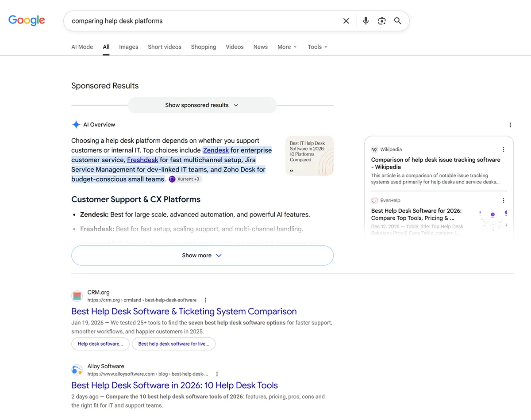Click the AI Overview sparkle icon
The width and height of the screenshot is (531, 420).
[76, 125]
